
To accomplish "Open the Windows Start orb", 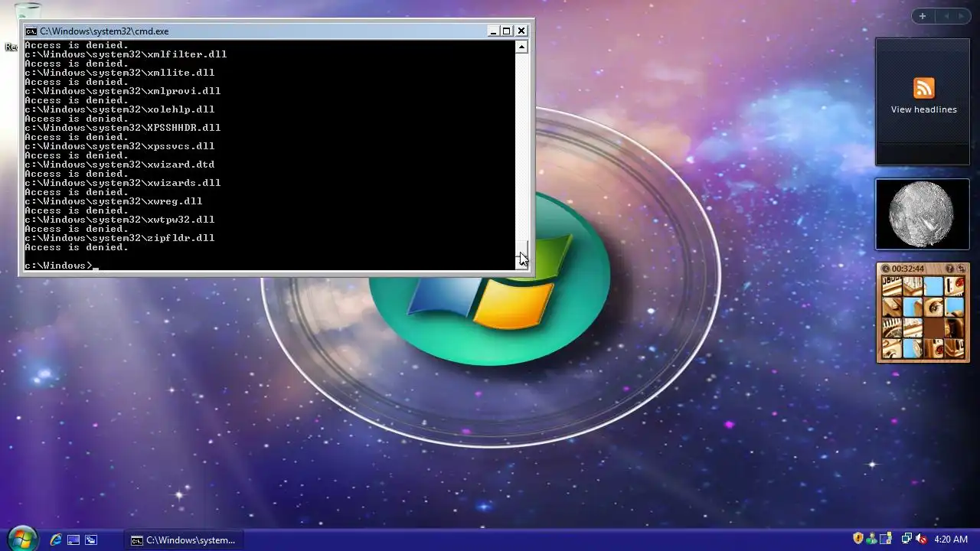I will point(21,539).
